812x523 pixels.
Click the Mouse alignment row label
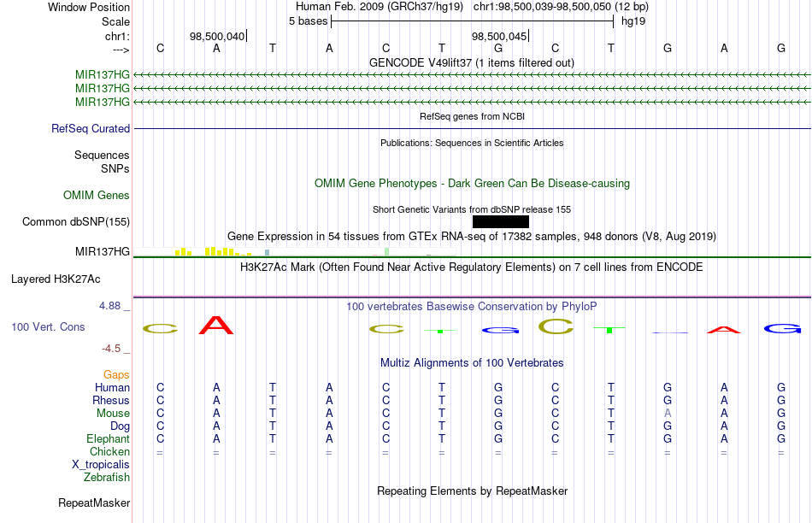(x=113, y=414)
